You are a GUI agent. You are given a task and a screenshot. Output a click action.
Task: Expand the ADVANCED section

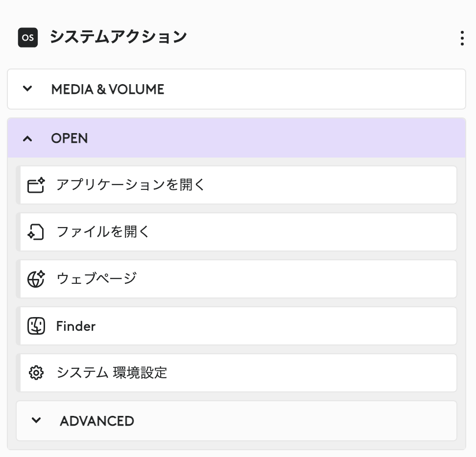click(238, 421)
